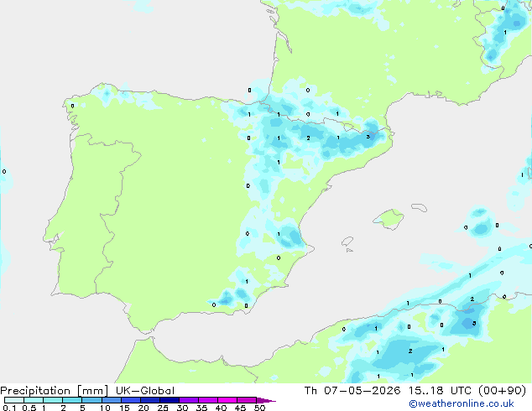Pick the 40–45 mm legend swatch

point(227,400)
